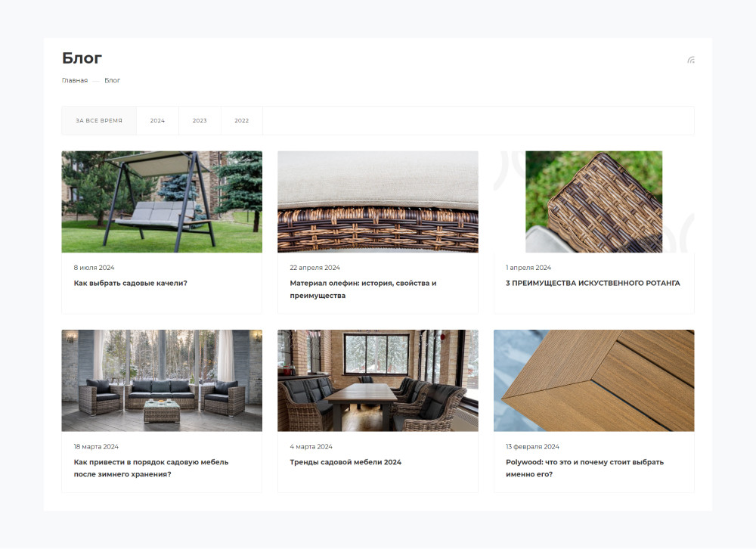The height and width of the screenshot is (549, 756).
Task: Open the 2022 year tab
Action: pos(242,120)
